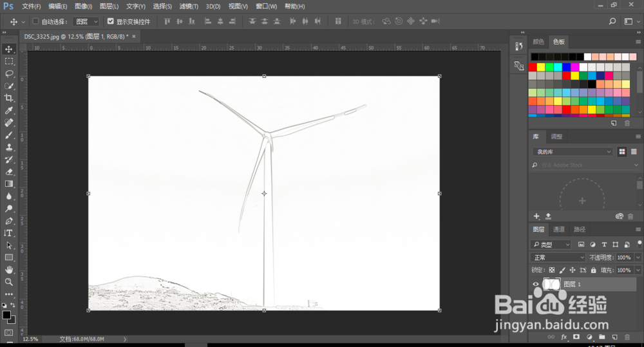644x347 pixels.
Task: Add a layer style with fx
Action: click(x=564, y=337)
